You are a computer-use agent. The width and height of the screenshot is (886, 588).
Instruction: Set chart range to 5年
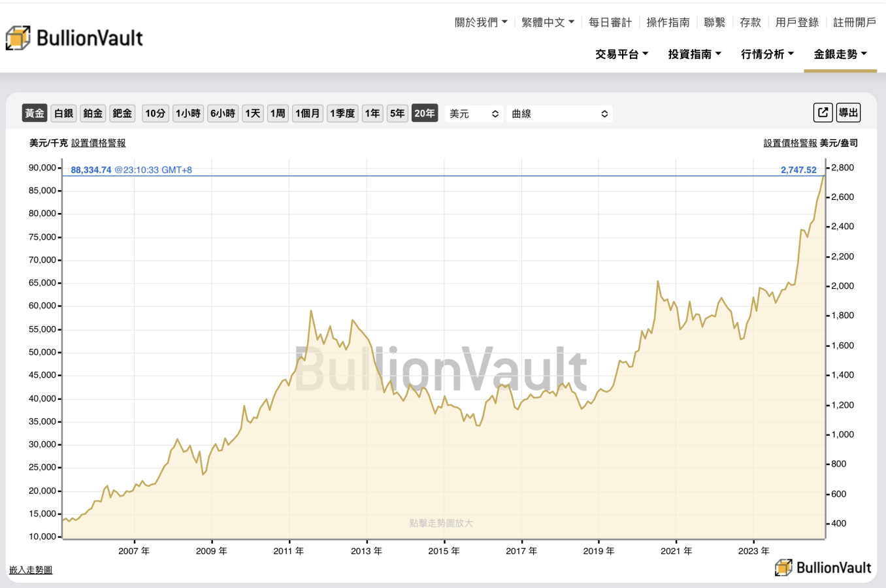tap(397, 113)
